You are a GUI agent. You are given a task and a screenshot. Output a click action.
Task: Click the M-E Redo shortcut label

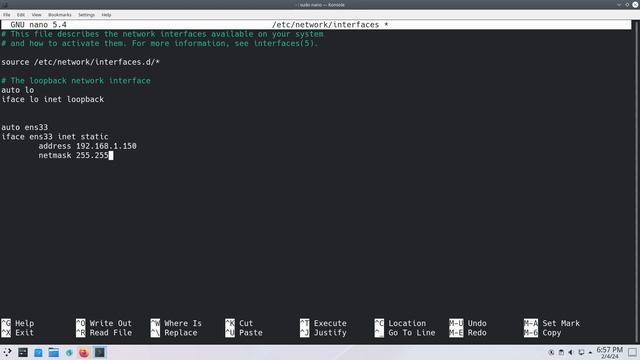click(x=468, y=333)
